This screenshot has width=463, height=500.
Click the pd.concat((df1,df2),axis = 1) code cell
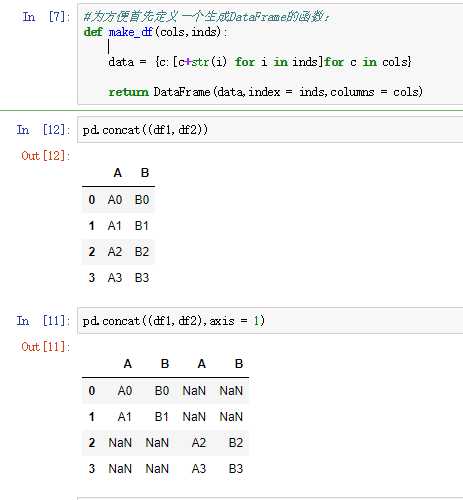(x=270, y=321)
